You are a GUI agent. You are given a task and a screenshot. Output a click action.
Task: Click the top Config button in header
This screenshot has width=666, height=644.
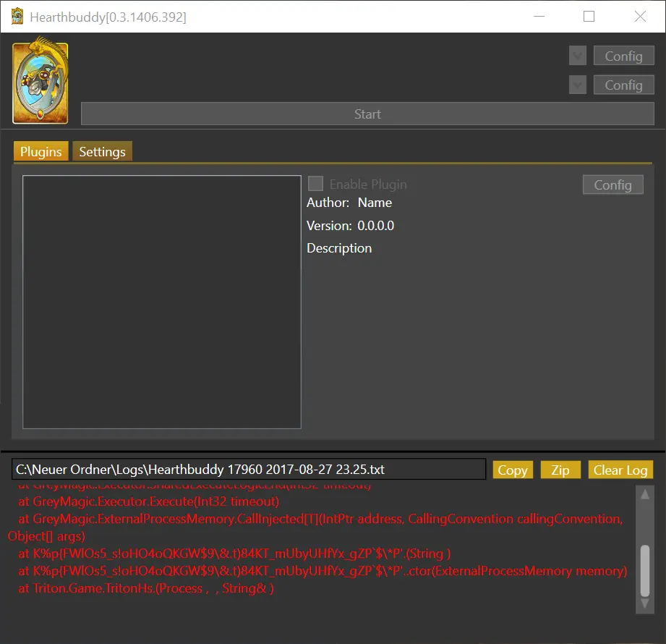click(623, 56)
